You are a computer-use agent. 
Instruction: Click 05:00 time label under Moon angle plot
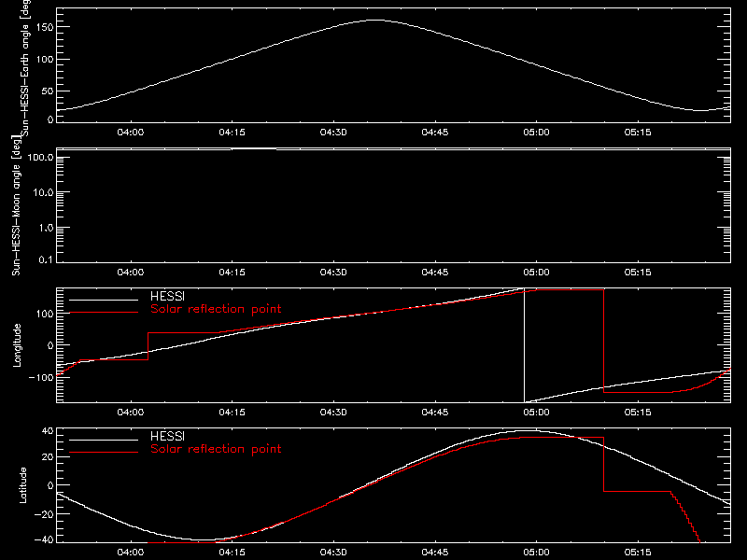click(x=536, y=272)
